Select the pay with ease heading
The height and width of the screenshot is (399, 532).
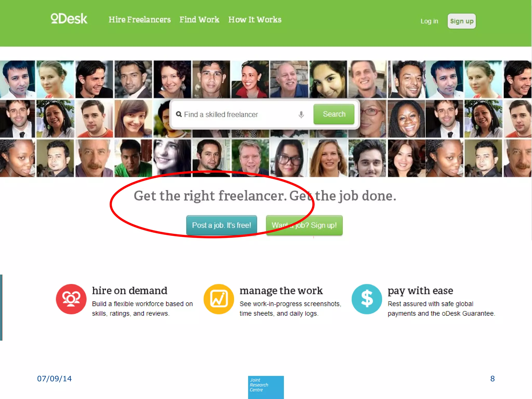coord(420,291)
